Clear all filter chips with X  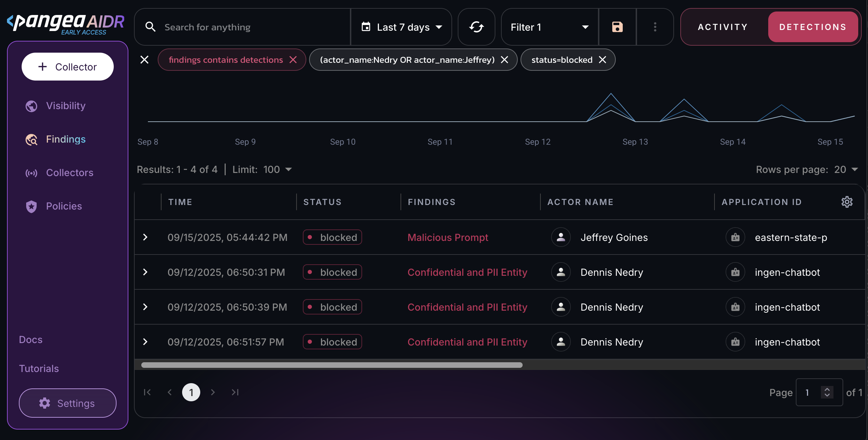coord(144,60)
